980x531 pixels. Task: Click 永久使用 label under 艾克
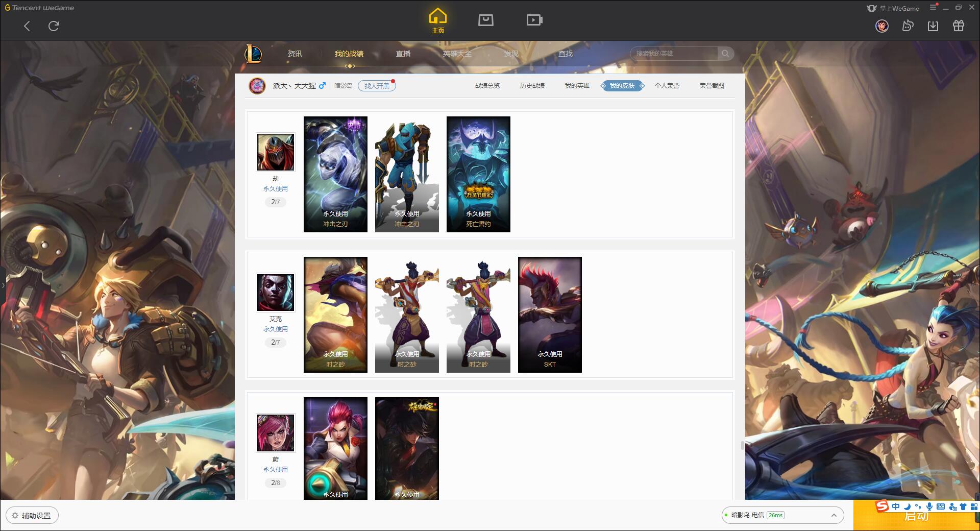[276, 329]
